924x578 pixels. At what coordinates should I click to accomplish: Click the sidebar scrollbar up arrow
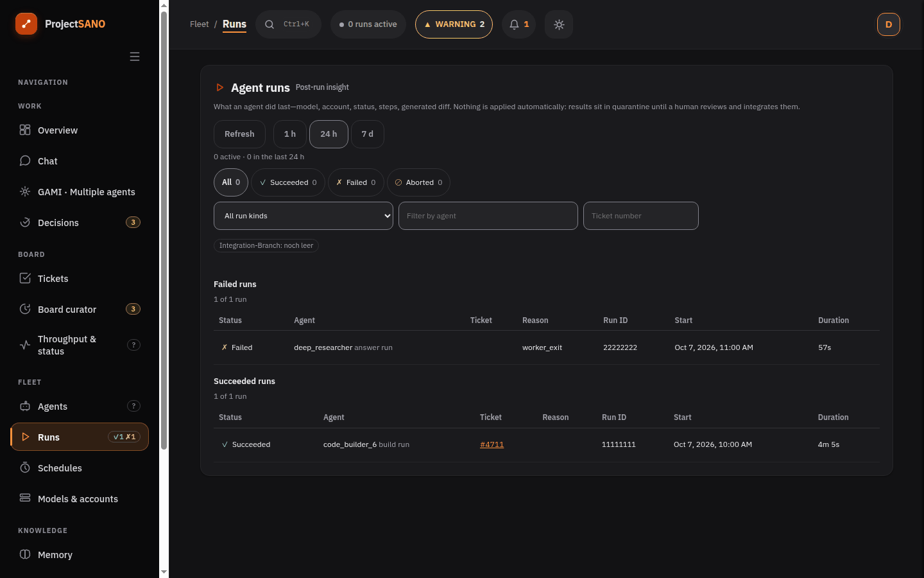(x=164, y=5)
